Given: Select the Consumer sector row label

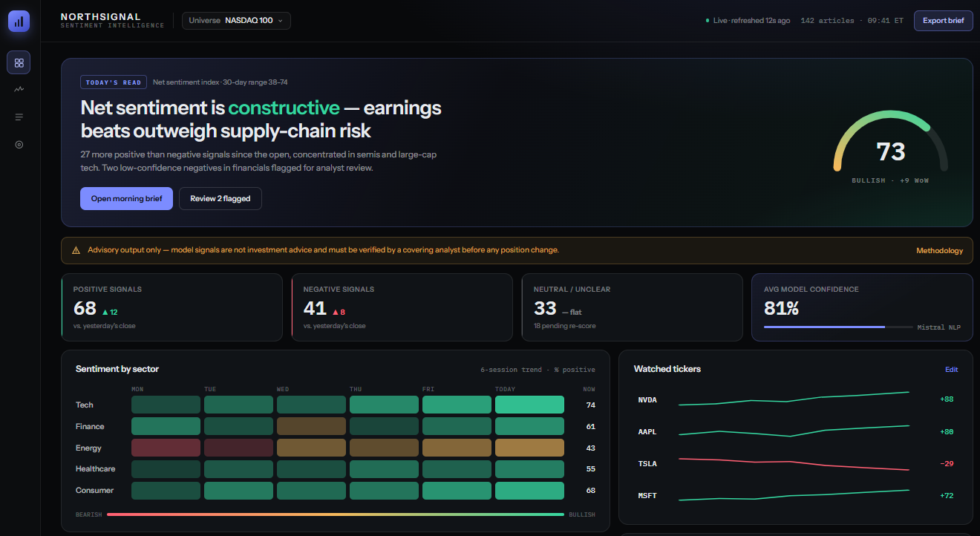Looking at the screenshot, I should (x=94, y=491).
